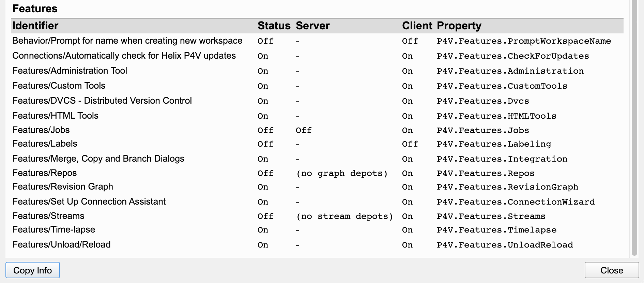Click the Status column header
The width and height of the screenshot is (644, 283).
274,26
